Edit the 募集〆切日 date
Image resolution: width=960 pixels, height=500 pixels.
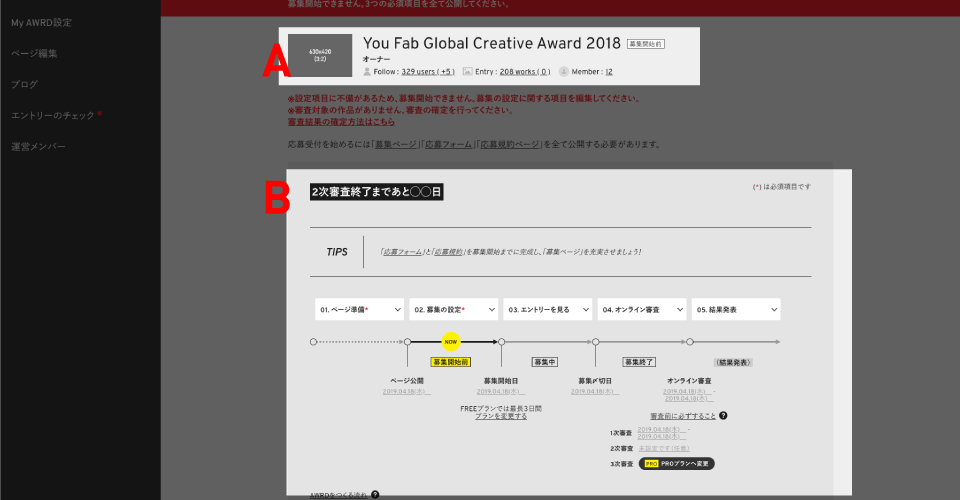click(595, 392)
